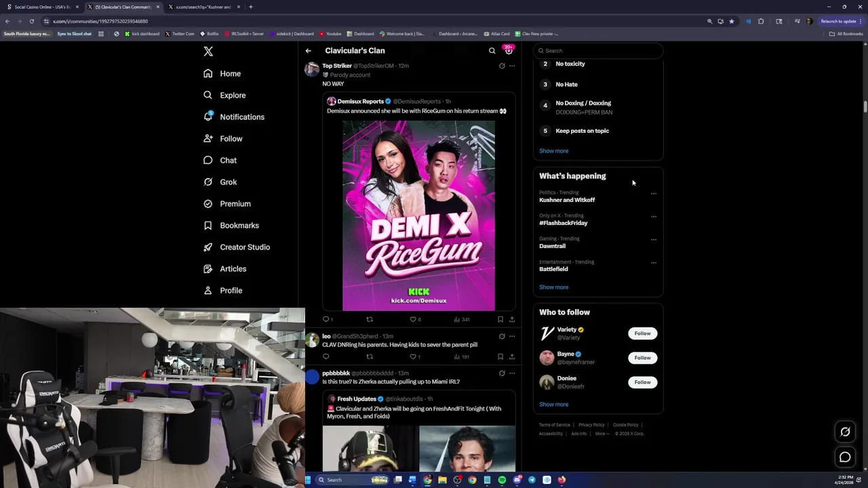Click the floating Grok button
Image resolution: width=868 pixels, height=488 pixels.
pyautogui.click(x=845, y=432)
